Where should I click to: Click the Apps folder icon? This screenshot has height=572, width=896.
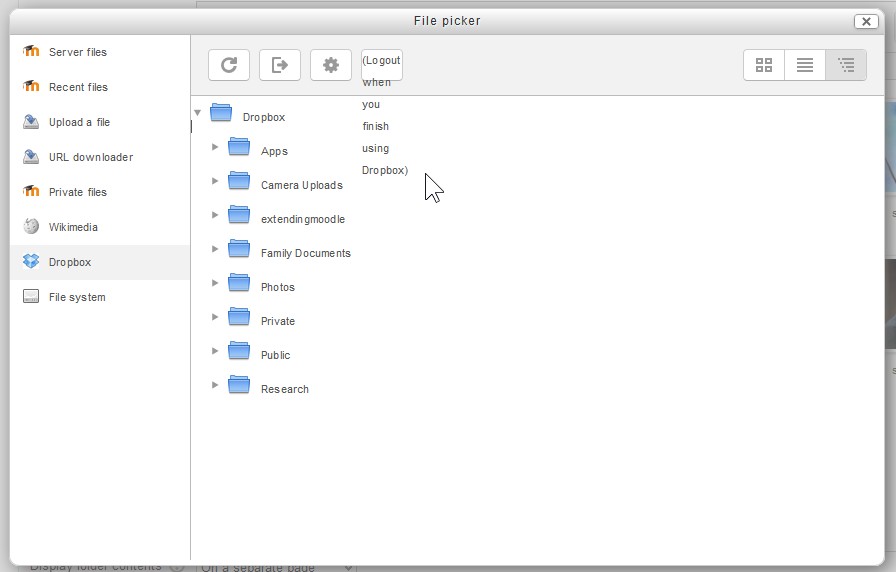tap(239, 147)
